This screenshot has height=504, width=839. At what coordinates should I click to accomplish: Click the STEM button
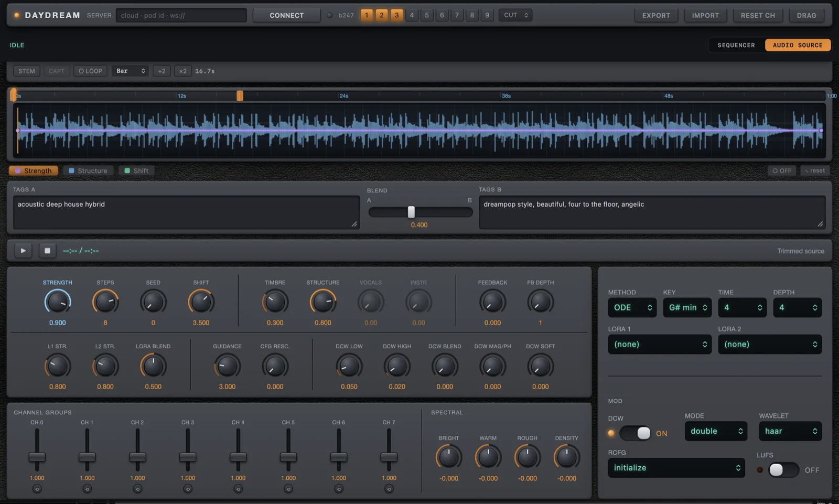pos(27,71)
